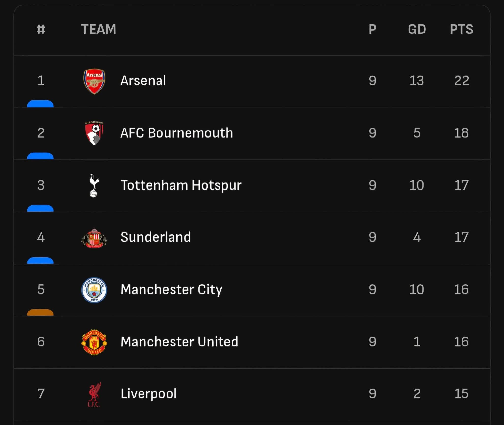Open the AFC Bournemouth team link
Screen dimensions: 504x425
tap(176, 133)
